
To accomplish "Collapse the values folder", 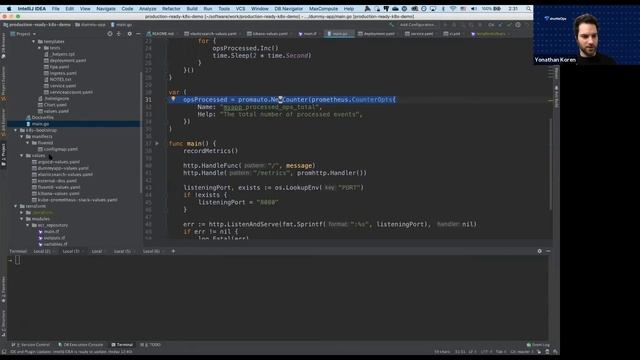I will pyautogui.click(x=22, y=156).
